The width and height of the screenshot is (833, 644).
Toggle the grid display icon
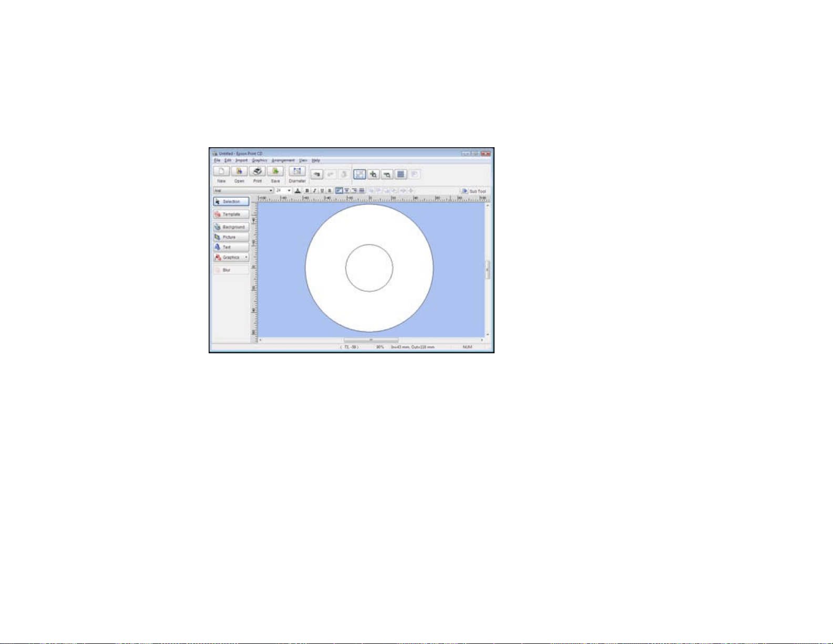tap(400, 174)
